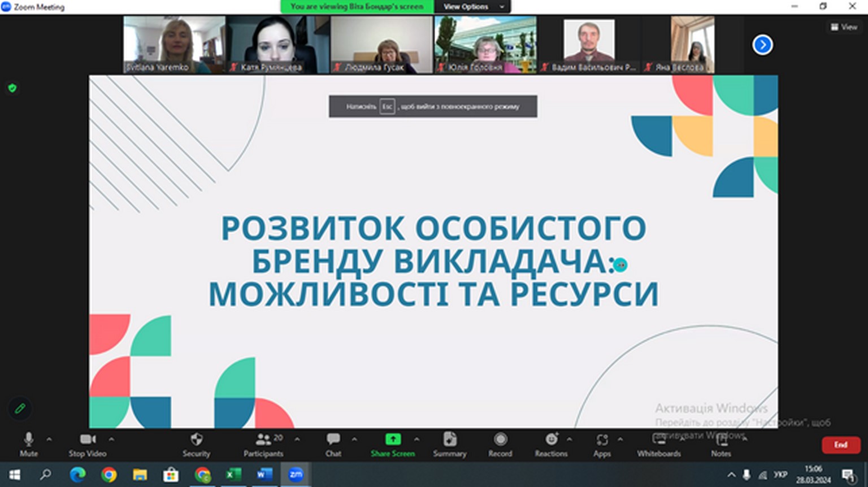Open the Security shield options

(196, 444)
